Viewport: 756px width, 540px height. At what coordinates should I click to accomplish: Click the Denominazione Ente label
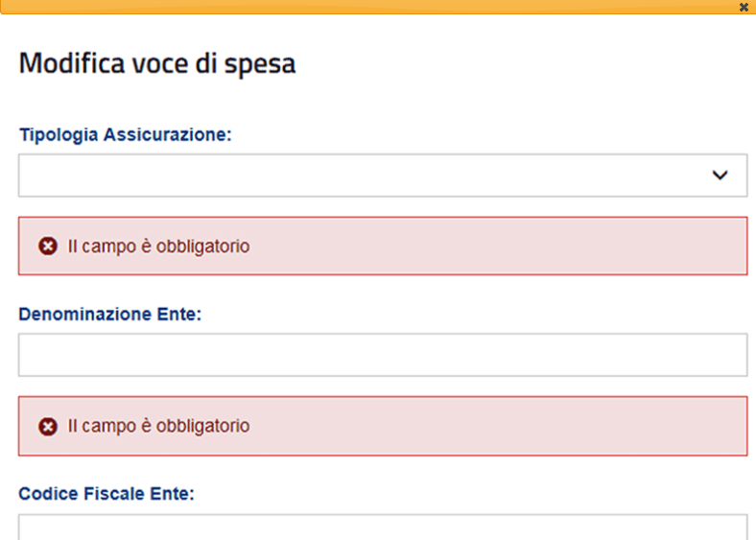click(x=109, y=314)
